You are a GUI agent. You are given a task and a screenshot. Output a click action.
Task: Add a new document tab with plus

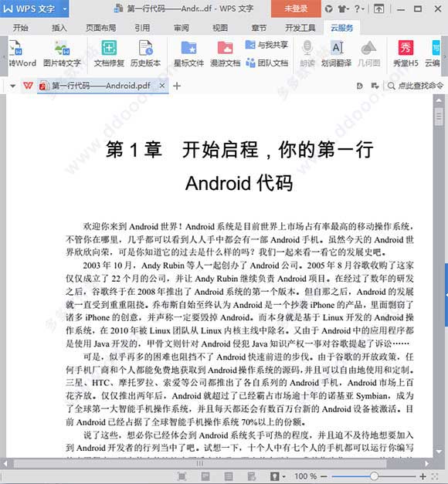click(x=177, y=86)
